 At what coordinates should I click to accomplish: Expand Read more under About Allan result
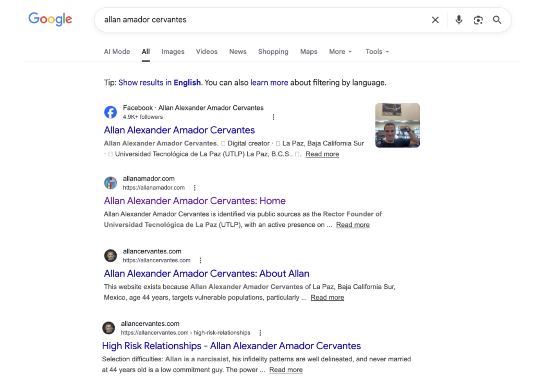(x=327, y=298)
